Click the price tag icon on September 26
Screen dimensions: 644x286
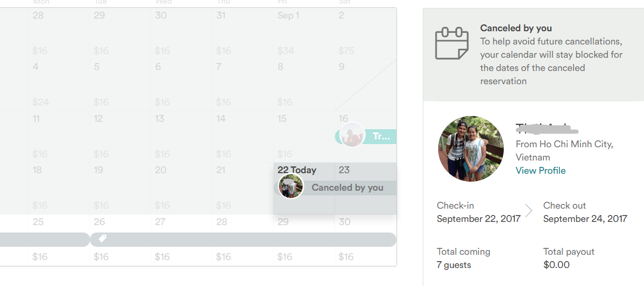coord(103,239)
